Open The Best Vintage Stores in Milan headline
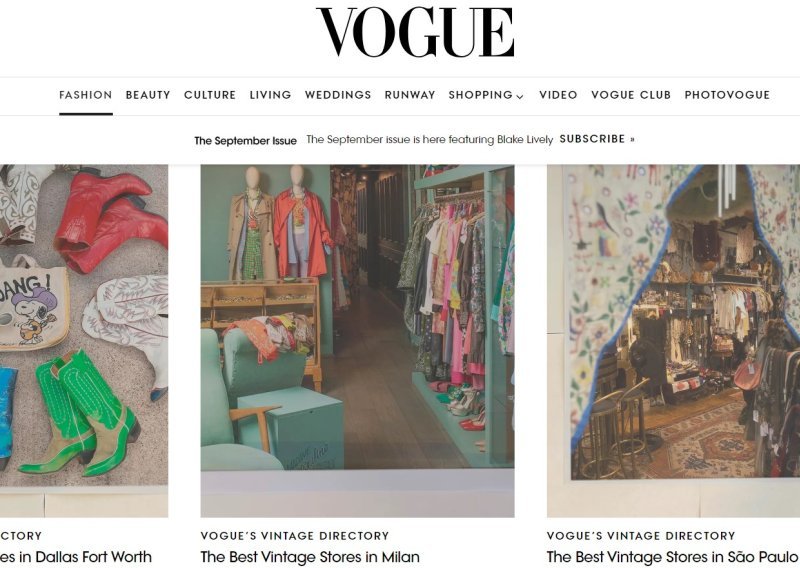Screen dimensions: 800x568 310,557
